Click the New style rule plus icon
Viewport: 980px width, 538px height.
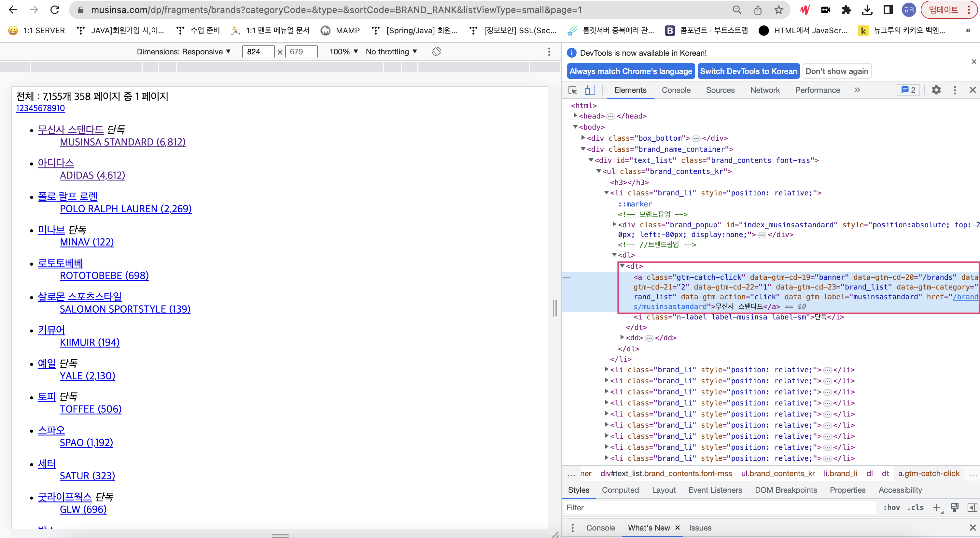(x=936, y=507)
